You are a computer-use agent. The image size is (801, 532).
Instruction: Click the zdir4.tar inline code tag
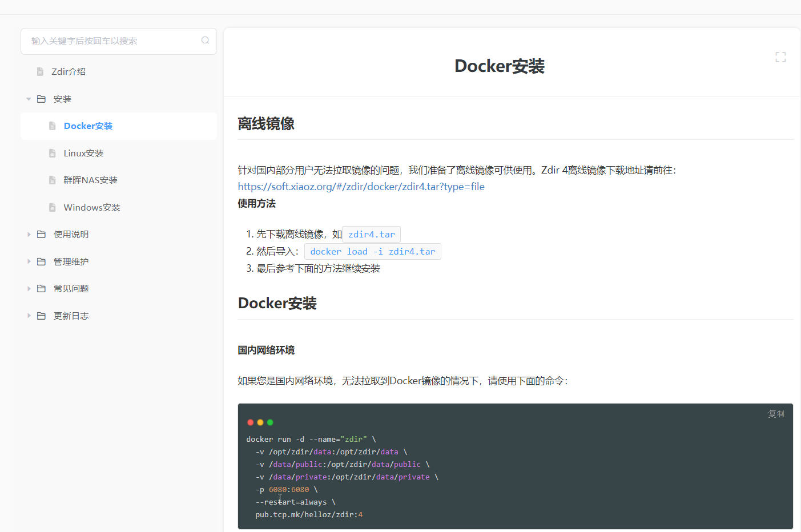pyautogui.click(x=371, y=235)
